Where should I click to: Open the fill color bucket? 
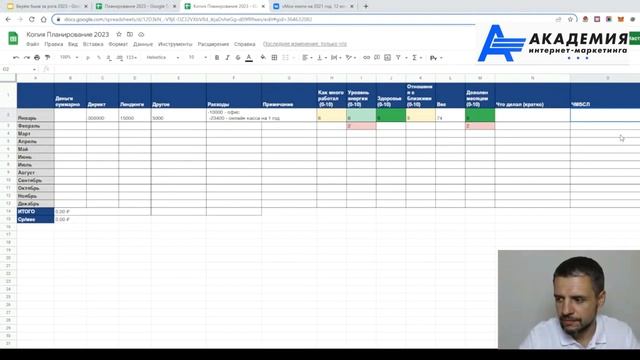[263, 58]
